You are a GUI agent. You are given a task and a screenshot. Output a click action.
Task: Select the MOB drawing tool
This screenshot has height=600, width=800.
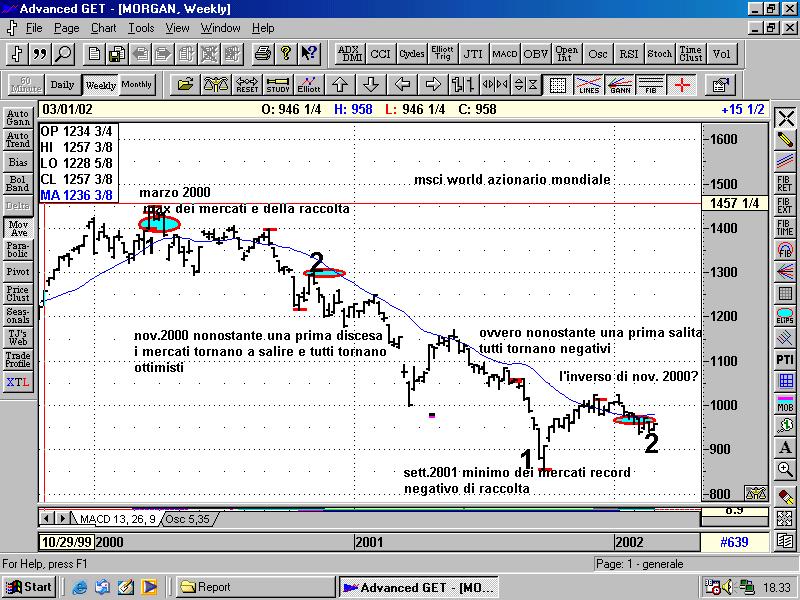pyautogui.click(x=785, y=403)
